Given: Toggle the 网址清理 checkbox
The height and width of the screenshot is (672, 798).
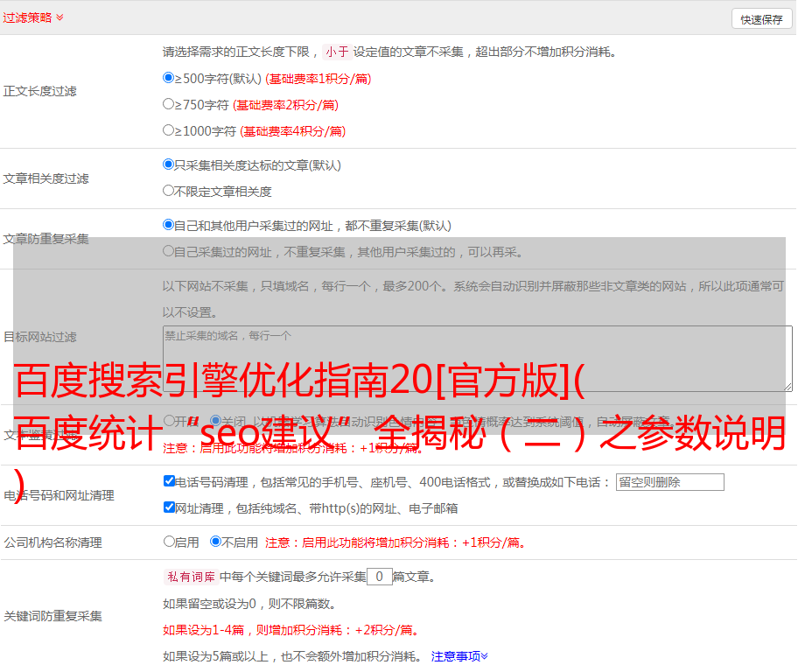Looking at the screenshot, I should [x=170, y=507].
